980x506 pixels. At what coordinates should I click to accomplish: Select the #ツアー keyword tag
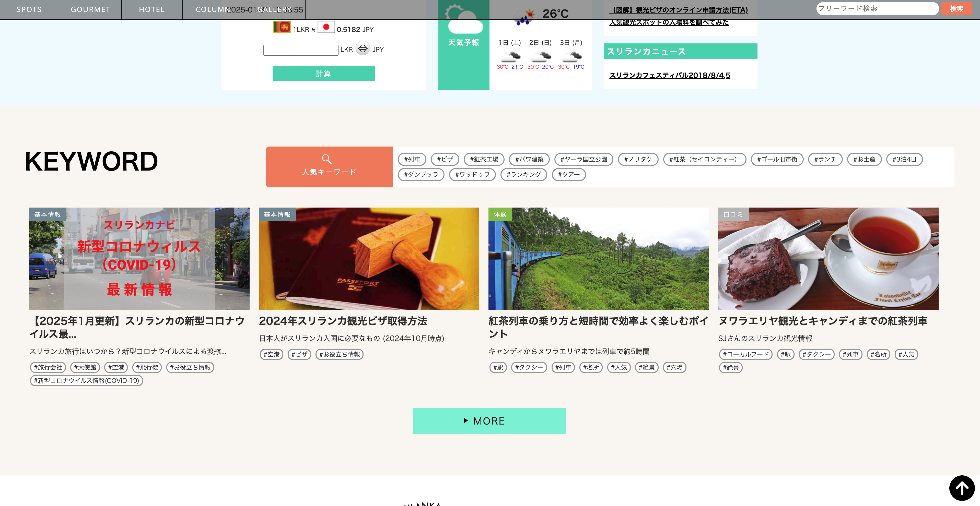(x=569, y=174)
